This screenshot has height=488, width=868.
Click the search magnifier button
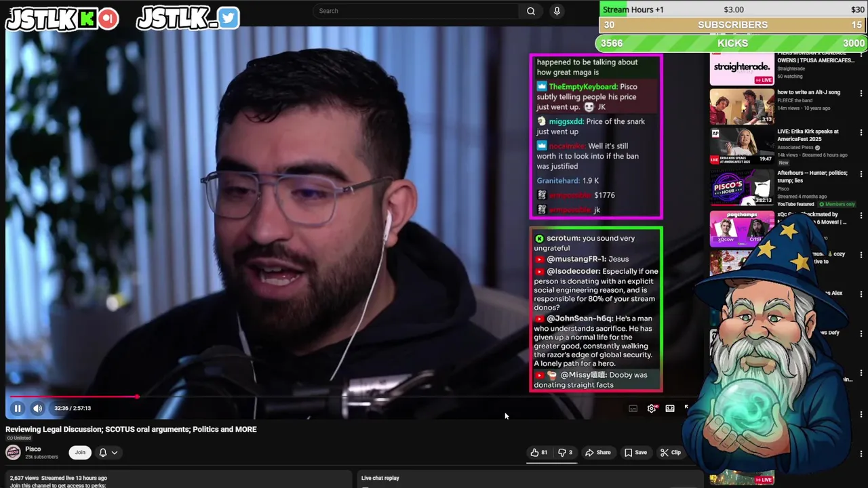tap(531, 11)
